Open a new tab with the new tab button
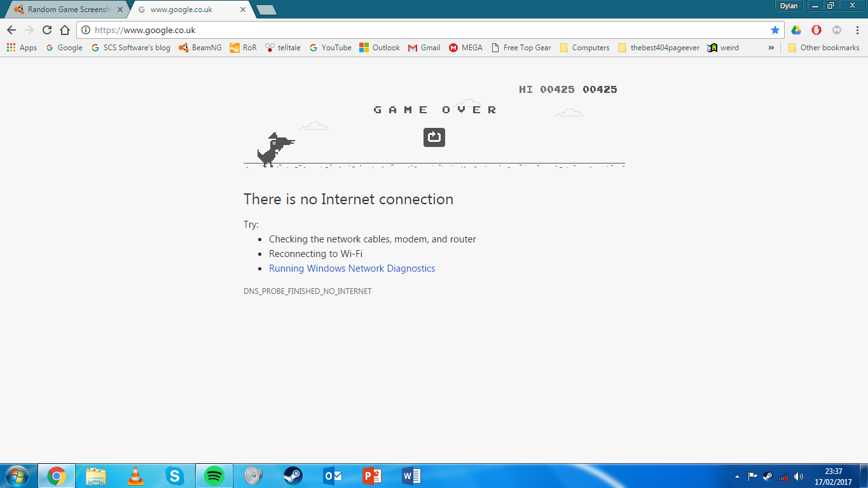Image resolution: width=868 pixels, height=488 pixels. coord(265,10)
